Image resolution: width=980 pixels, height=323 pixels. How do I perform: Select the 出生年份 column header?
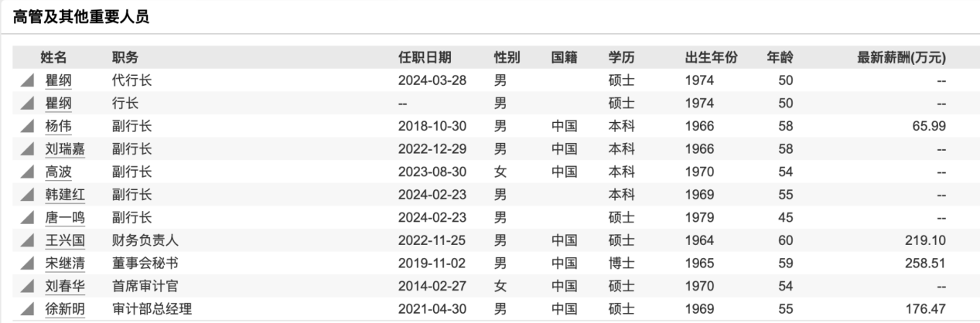(x=711, y=57)
